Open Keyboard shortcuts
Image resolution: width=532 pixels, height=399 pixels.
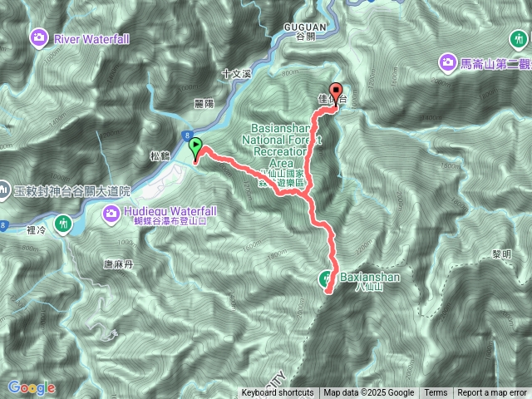(278, 393)
